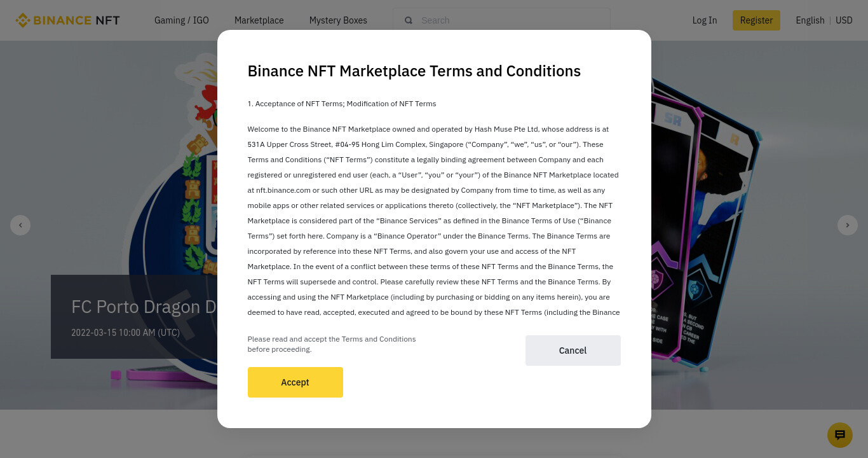Change the USD currency setting
The width and height of the screenshot is (868, 458).
[x=844, y=20]
